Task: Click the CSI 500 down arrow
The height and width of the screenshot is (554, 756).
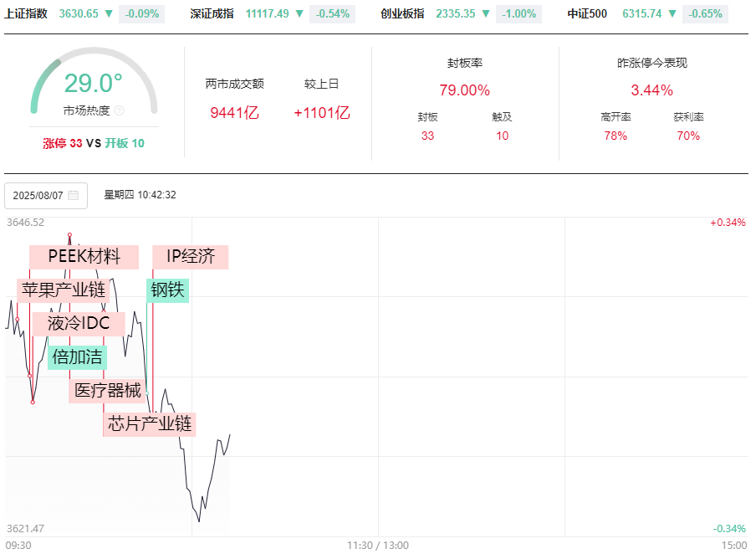Action: click(x=672, y=13)
